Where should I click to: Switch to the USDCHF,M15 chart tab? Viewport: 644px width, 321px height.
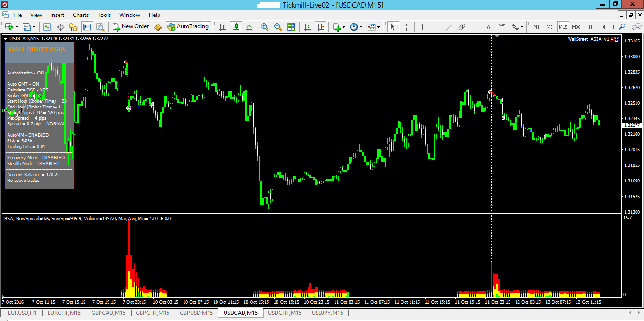[284, 313]
